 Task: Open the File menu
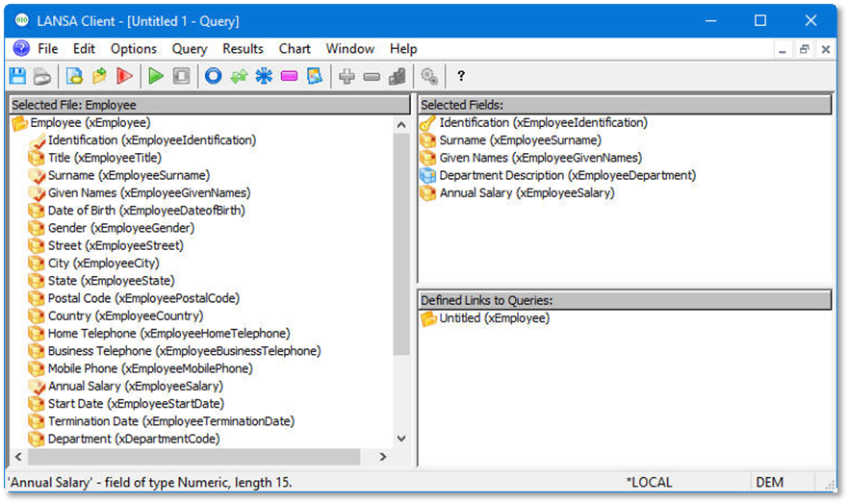[x=48, y=49]
